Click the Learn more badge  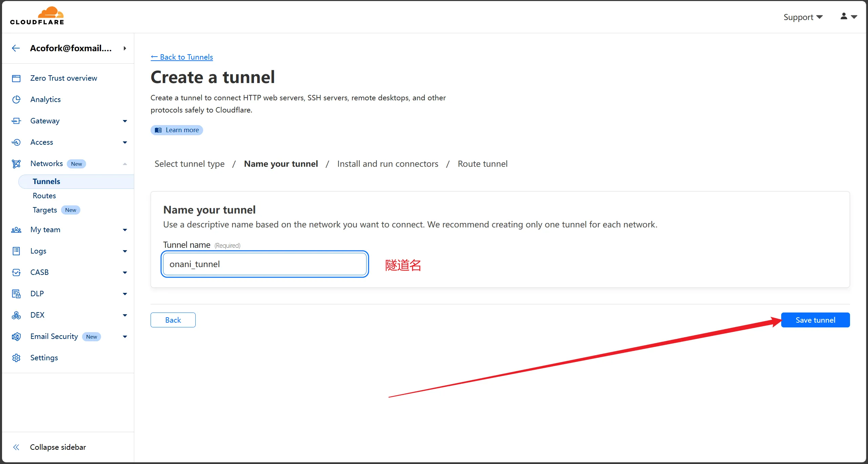(x=177, y=130)
